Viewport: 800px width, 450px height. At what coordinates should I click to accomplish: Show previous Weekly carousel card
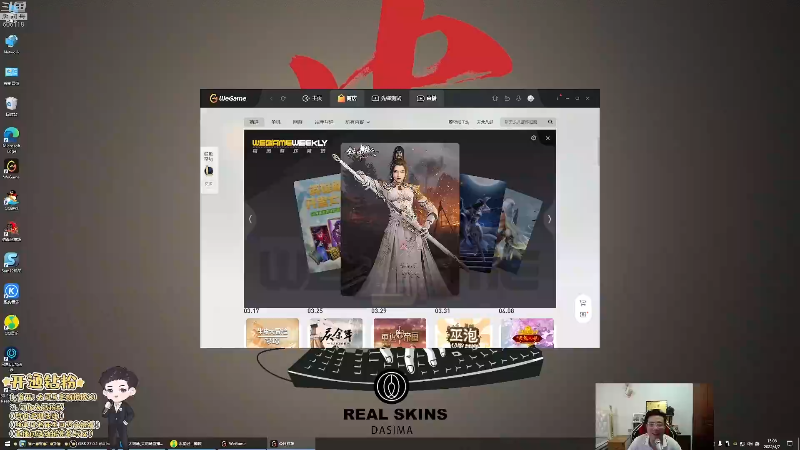250,219
